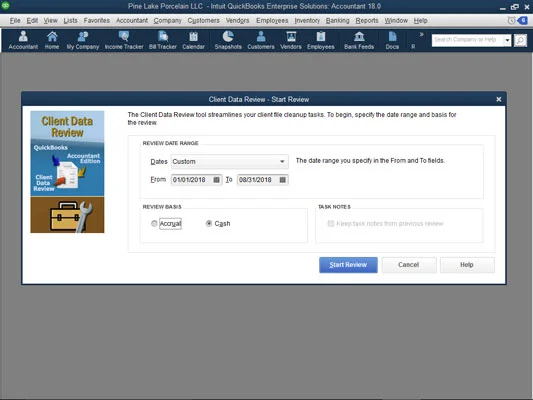Open the Employees menu
Screen dimensions: 533x400
272,20
